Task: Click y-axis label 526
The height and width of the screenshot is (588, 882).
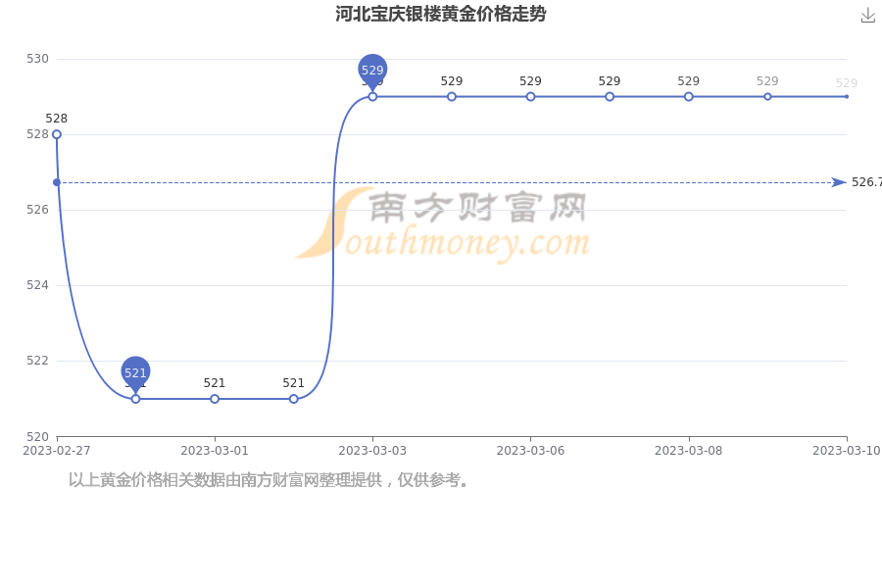Action: (x=37, y=210)
